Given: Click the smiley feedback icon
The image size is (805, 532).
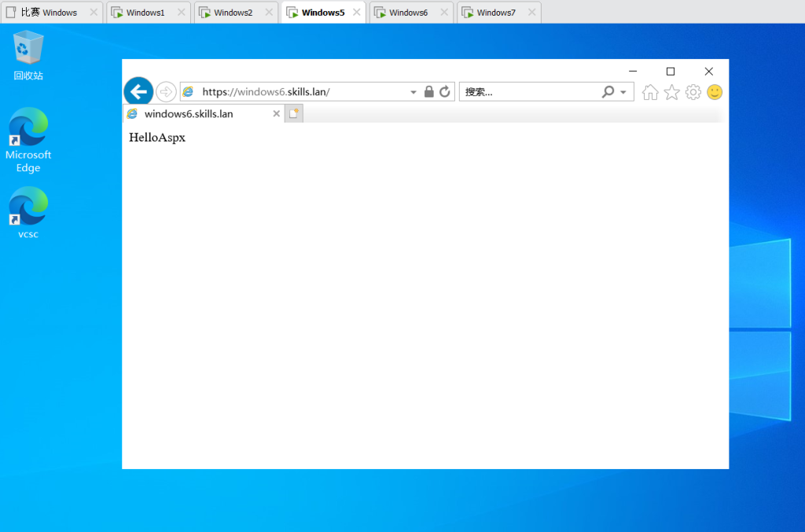Looking at the screenshot, I should coord(715,92).
